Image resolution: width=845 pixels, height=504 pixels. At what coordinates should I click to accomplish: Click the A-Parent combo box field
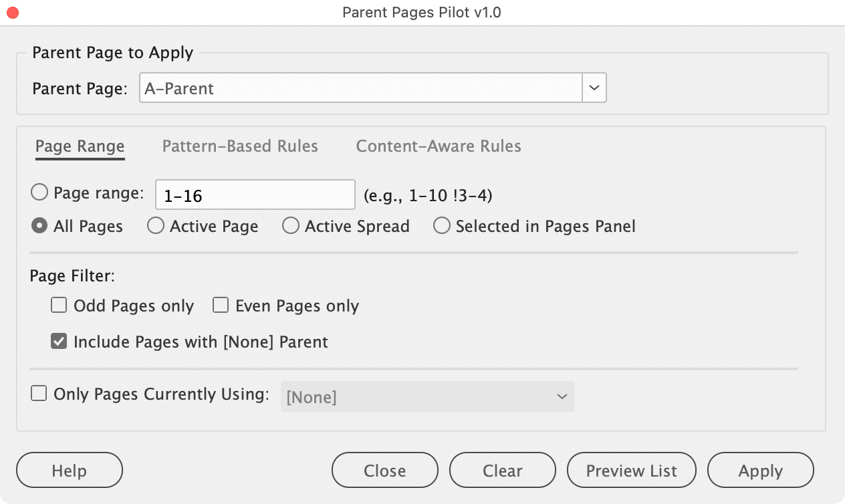tap(360, 88)
